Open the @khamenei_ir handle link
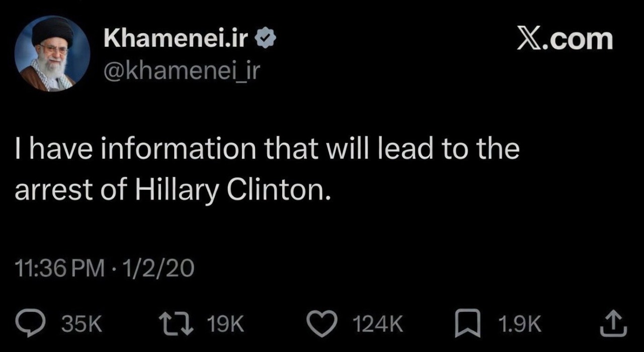 click(x=182, y=72)
